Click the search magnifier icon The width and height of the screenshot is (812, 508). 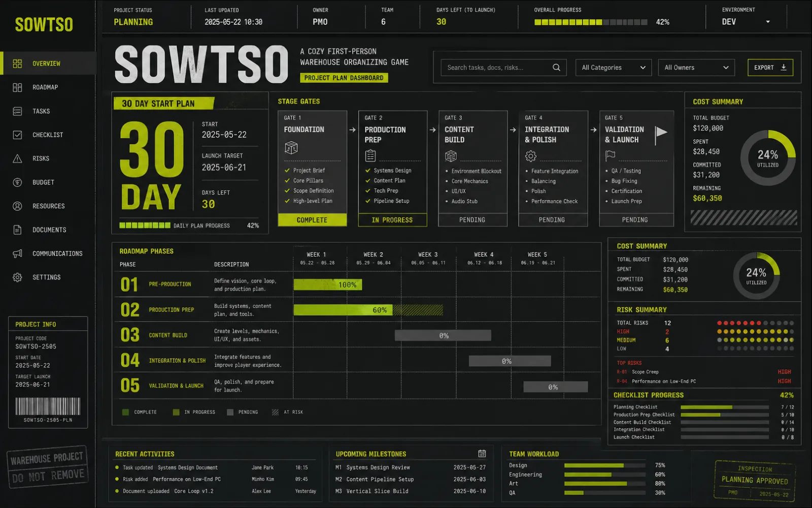pyautogui.click(x=556, y=68)
